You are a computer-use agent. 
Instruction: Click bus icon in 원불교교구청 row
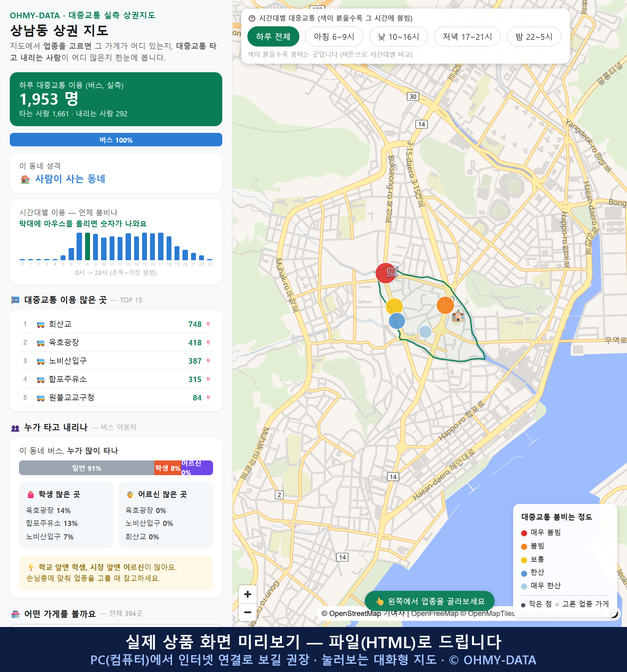[x=40, y=398]
